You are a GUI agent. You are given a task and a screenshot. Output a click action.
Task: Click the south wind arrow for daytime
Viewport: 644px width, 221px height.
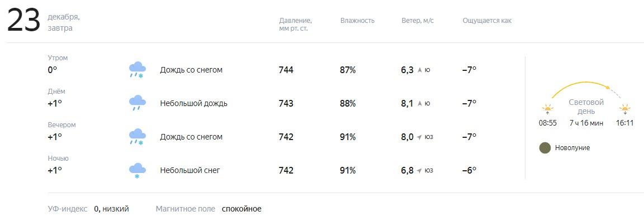click(420, 104)
